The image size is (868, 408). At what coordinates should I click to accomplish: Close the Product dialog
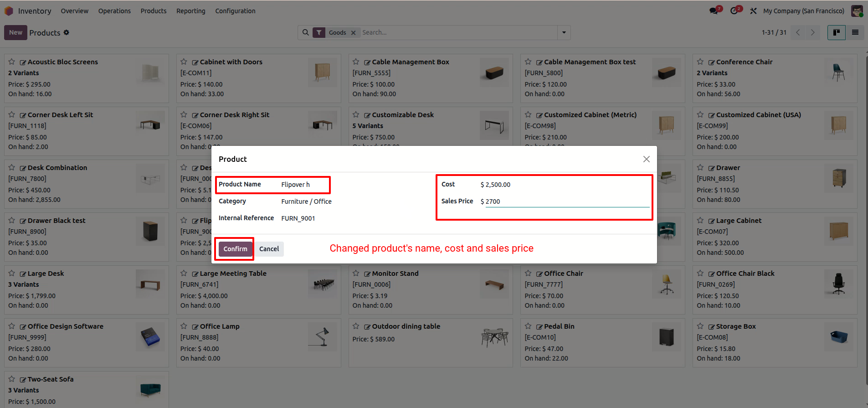pyautogui.click(x=647, y=159)
